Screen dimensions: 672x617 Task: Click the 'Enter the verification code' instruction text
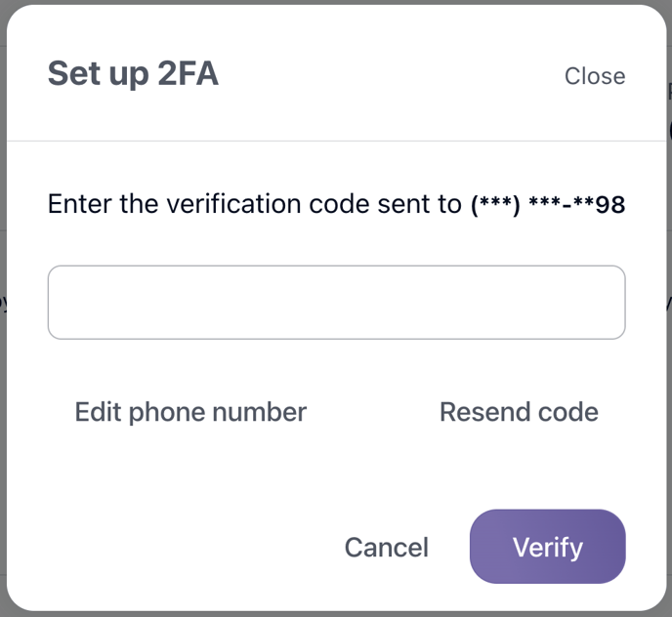tap(254, 205)
